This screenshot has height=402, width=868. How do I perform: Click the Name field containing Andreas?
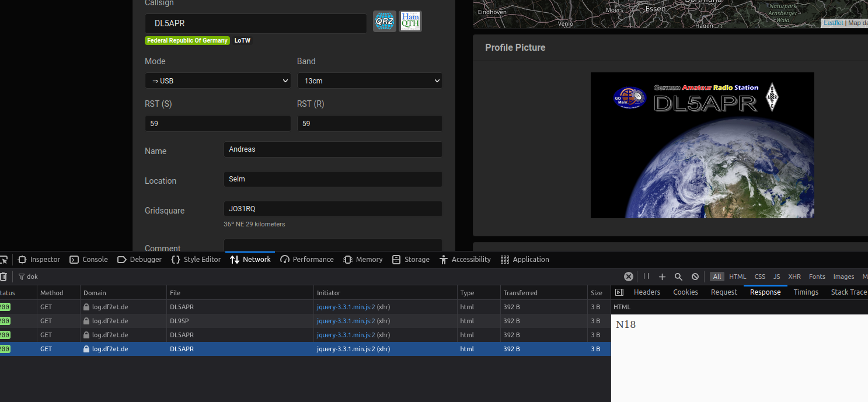(x=333, y=149)
